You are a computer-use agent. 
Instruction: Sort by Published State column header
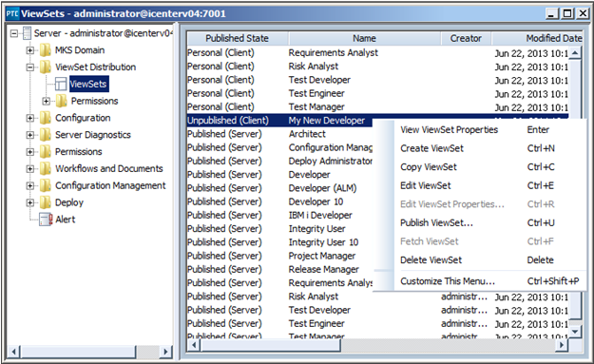[238, 38]
